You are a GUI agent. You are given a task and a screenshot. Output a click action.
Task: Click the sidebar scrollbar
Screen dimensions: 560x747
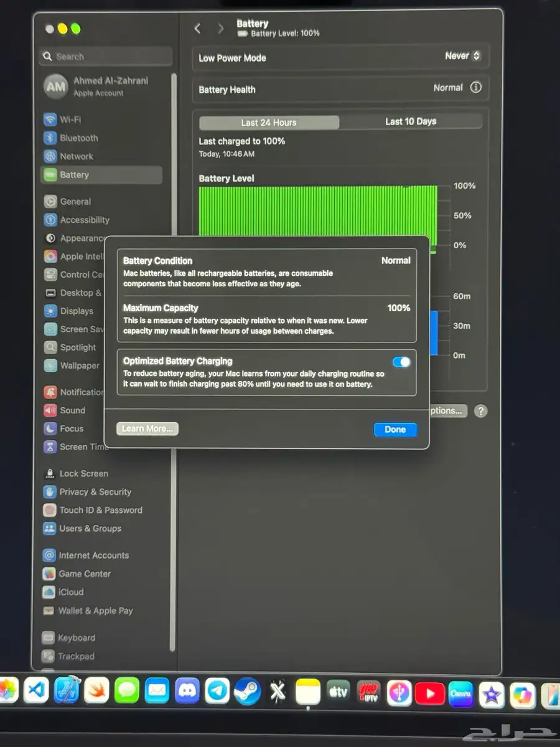click(174, 361)
